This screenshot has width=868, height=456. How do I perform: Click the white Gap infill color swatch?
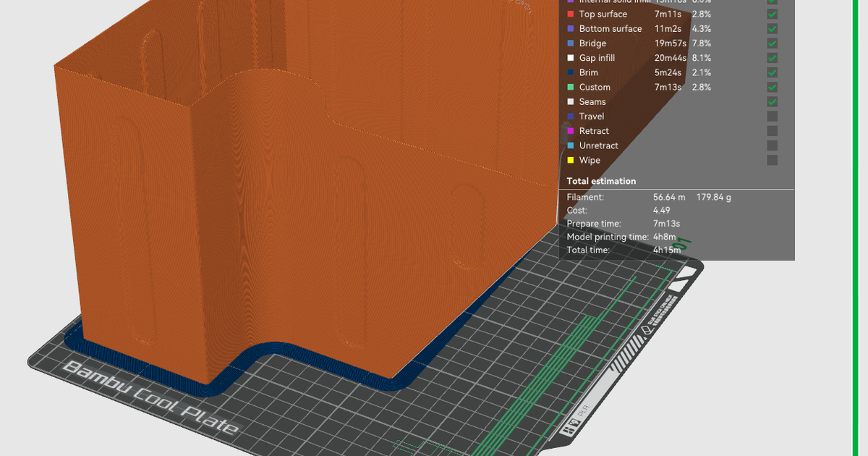pos(571,58)
